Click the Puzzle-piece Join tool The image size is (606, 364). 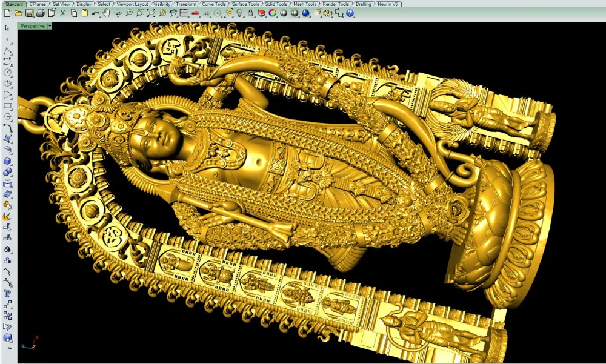click(x=7, y=205)
